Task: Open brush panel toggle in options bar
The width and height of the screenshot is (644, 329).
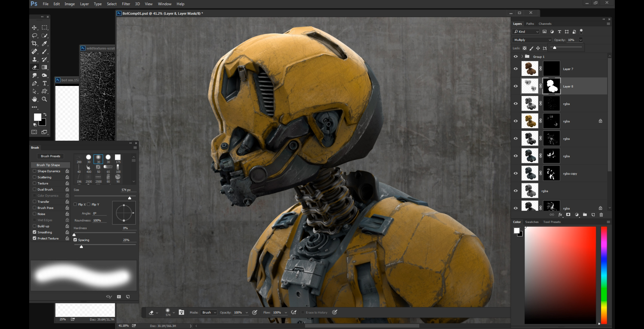Action: 181,312
